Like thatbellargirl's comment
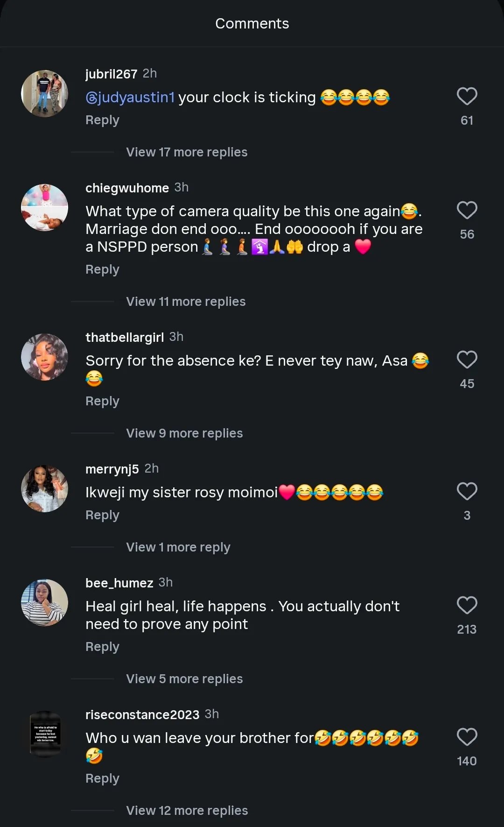The width and height of the screenshot is (504, 827). pyautogui.click(x=467, y=360)
